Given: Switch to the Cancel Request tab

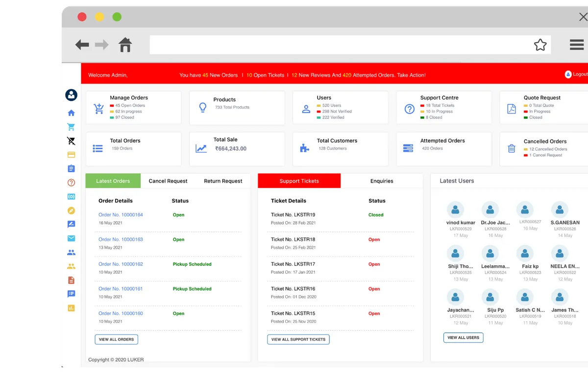Looking at the screenshot, I should [168, 181].
